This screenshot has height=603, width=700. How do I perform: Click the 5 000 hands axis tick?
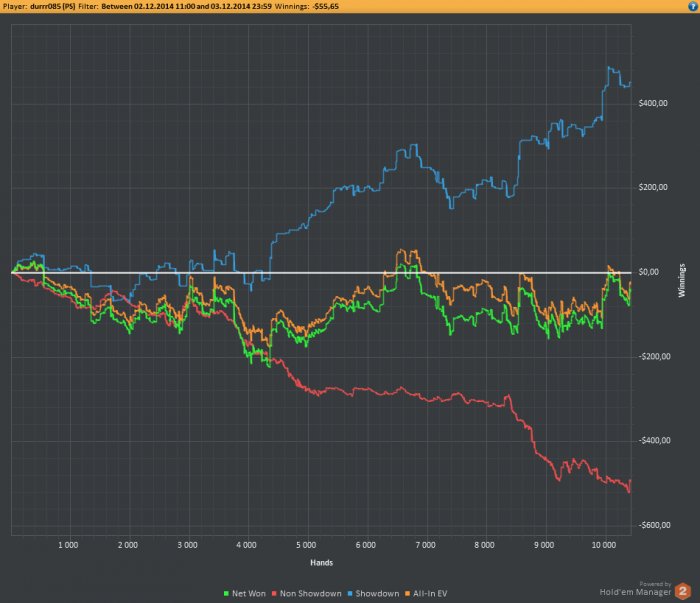click(306, 545)
